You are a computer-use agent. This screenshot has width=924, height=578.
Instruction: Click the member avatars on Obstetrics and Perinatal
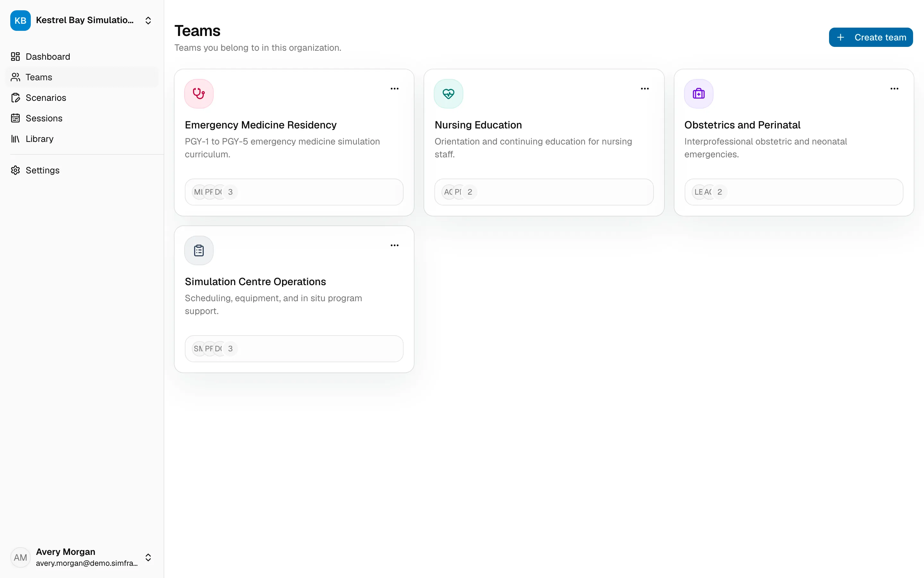tap(709, 192)
